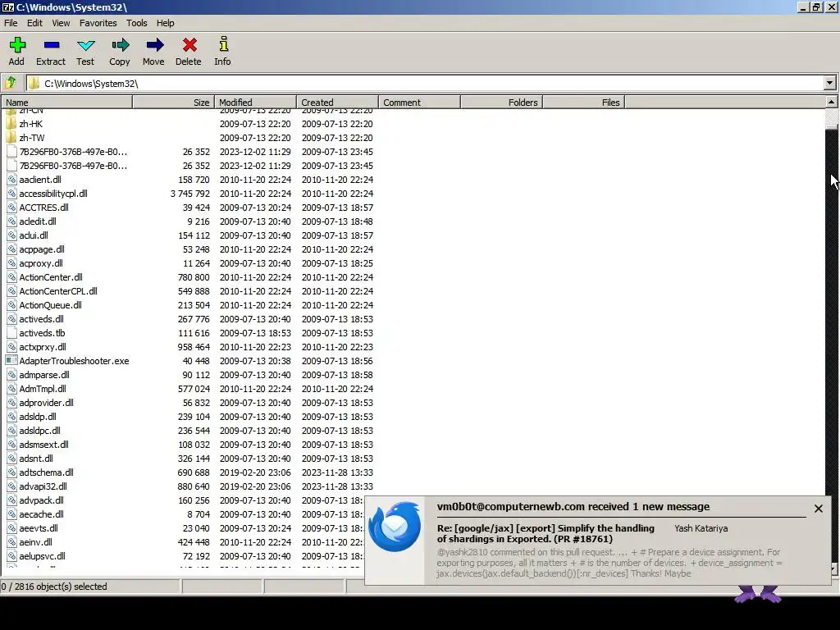The image size is (840, 630).
Task: Open the Tools menu
Action: tap(137, 23)
